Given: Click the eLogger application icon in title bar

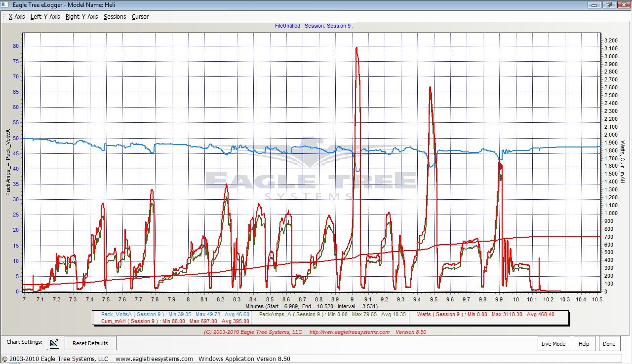Looking at the screenshot, I should (4, 4).
